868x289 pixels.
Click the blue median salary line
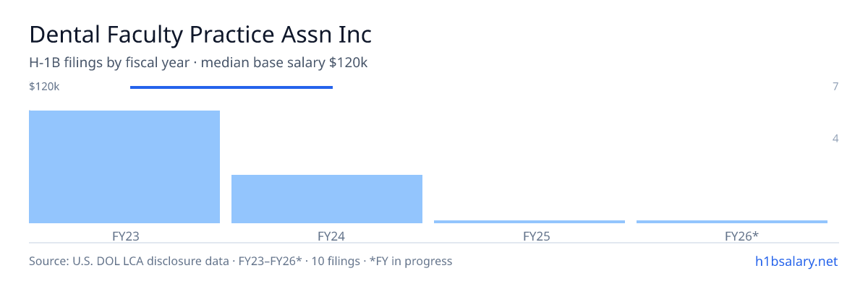point(231,87)
